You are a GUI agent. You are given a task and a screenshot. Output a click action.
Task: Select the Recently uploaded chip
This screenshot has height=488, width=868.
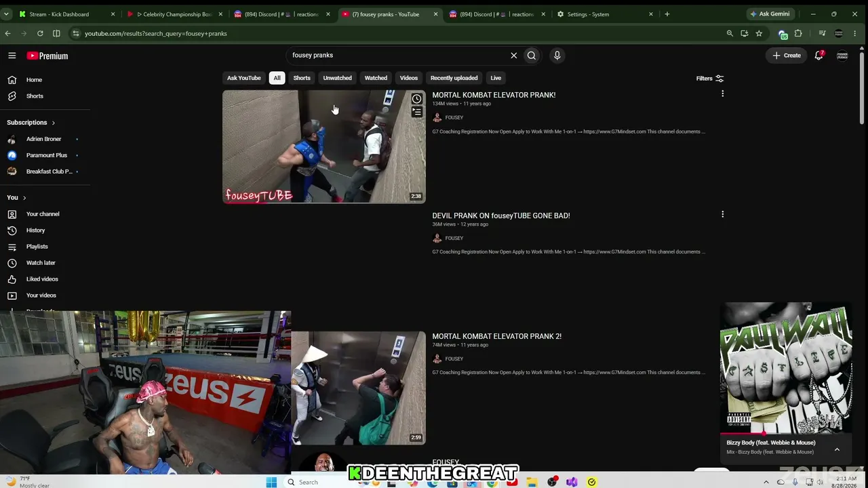click(454, 78)
